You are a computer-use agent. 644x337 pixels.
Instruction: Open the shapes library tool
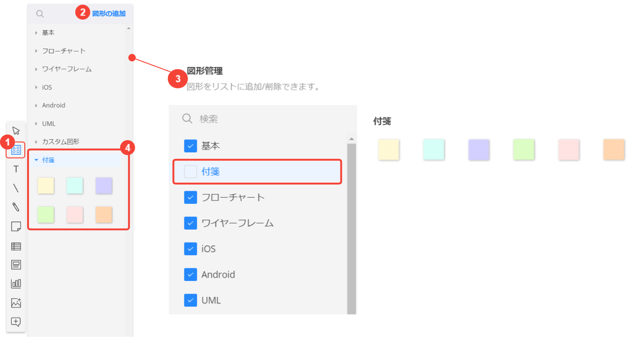(x=16, y=150)
